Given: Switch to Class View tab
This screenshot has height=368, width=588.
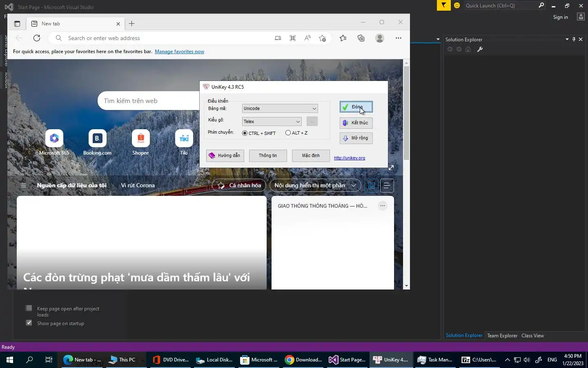Looking at the screenshot, I should click(x=532, y=336).
